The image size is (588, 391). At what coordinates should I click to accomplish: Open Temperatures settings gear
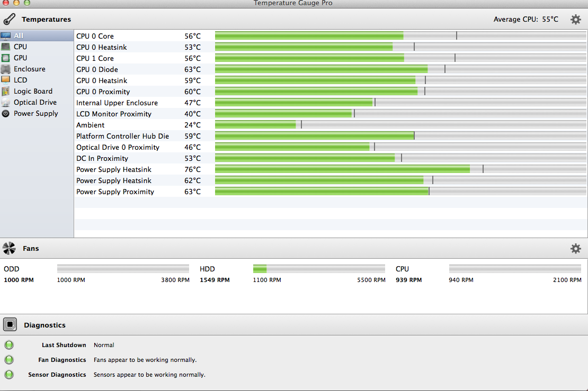[576, 19]
